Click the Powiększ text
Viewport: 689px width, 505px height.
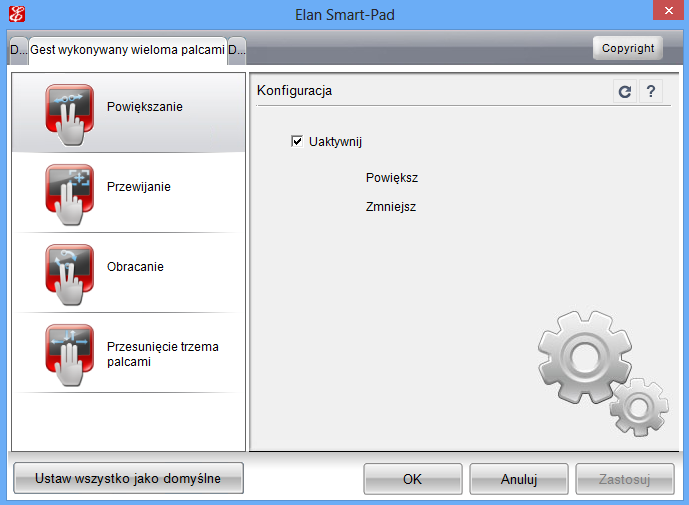[x=392, y=178]
